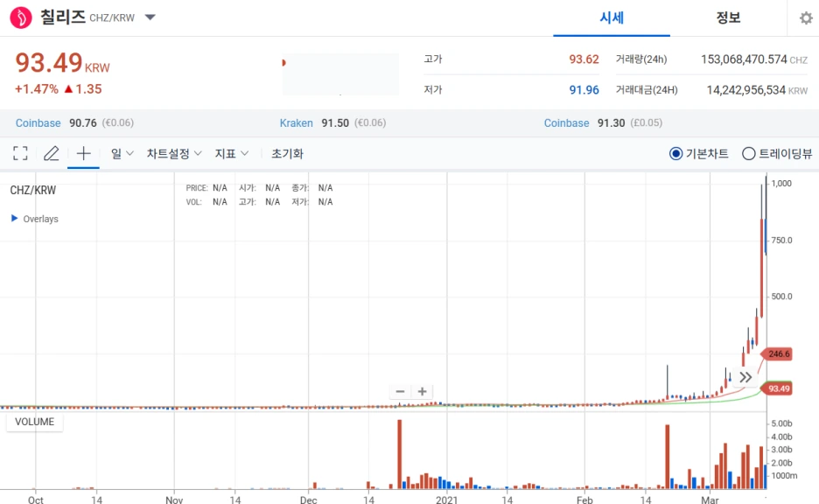Zoom in chart with plus button
819x504 pixels.
click(422, 391)
